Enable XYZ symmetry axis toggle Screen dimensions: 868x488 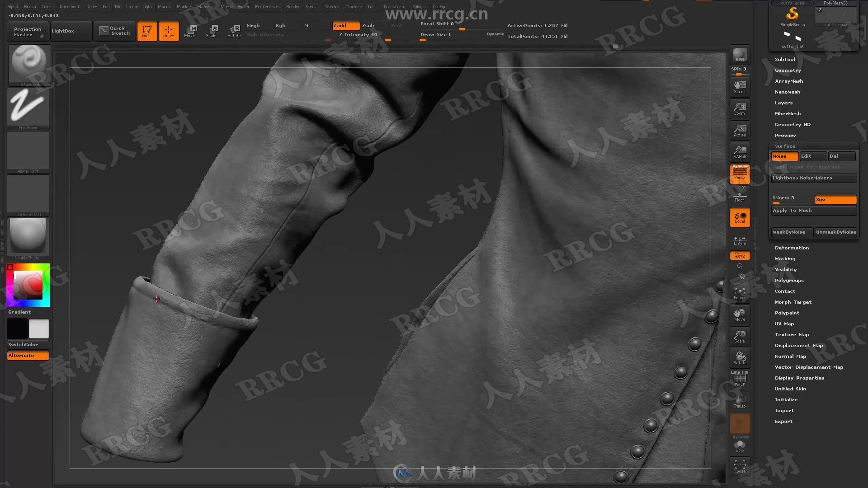(x=740, y=256)
